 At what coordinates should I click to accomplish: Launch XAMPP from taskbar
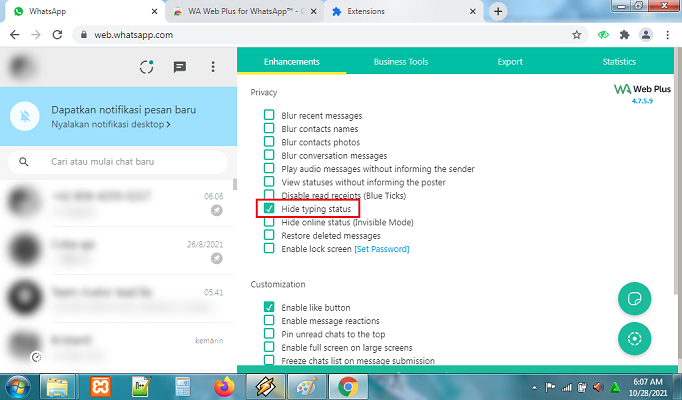(x=100, y=387)
